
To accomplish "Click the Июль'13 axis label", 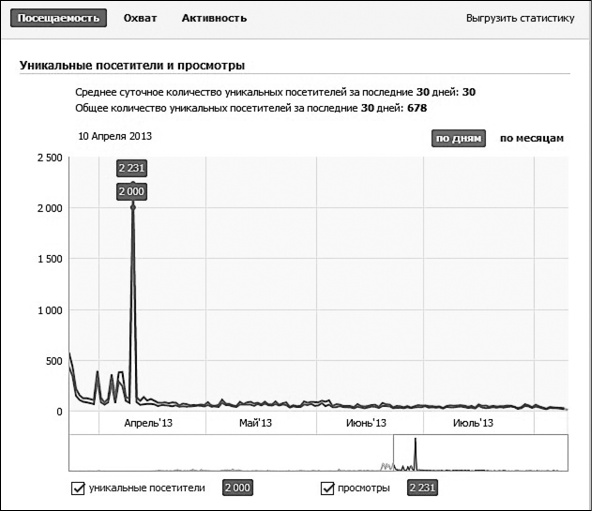I will point(473,423).
